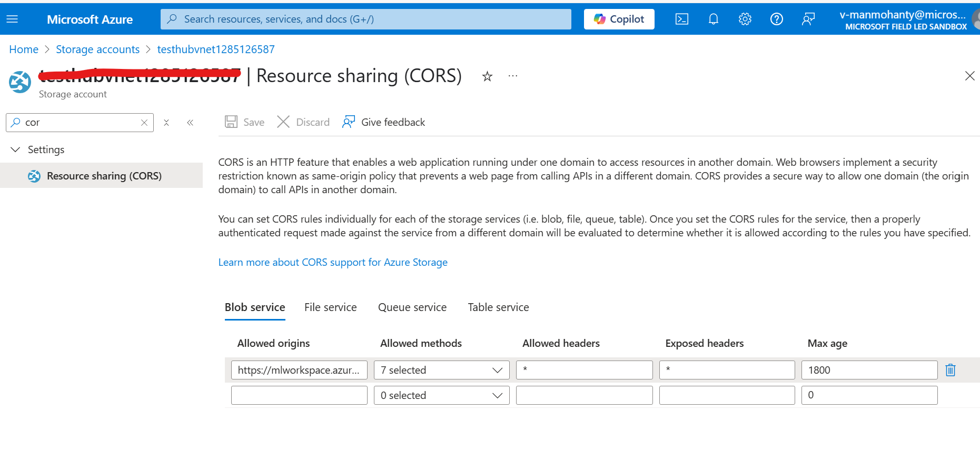Open the notifications bell
The image size is (980, 460).
(x=713, y=19)
